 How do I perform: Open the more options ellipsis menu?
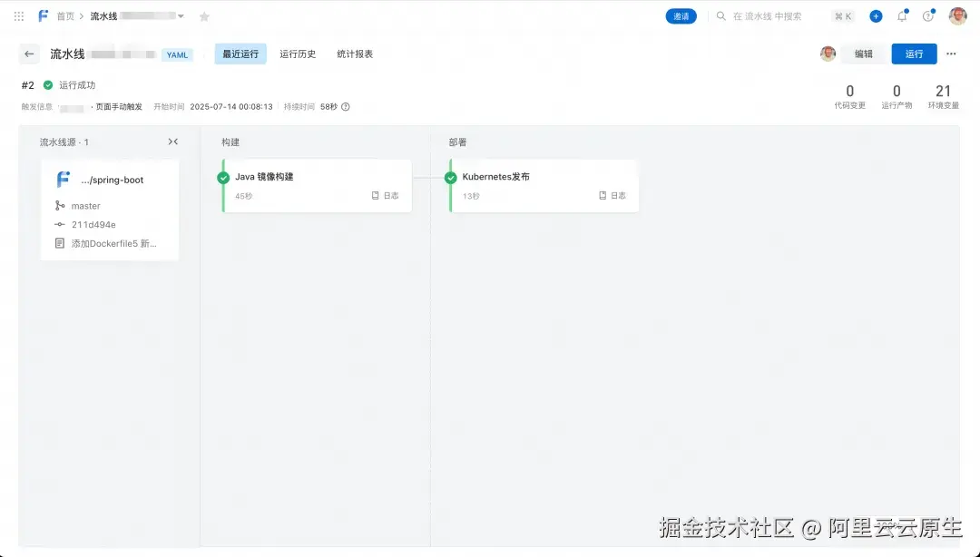pos(951,54)
